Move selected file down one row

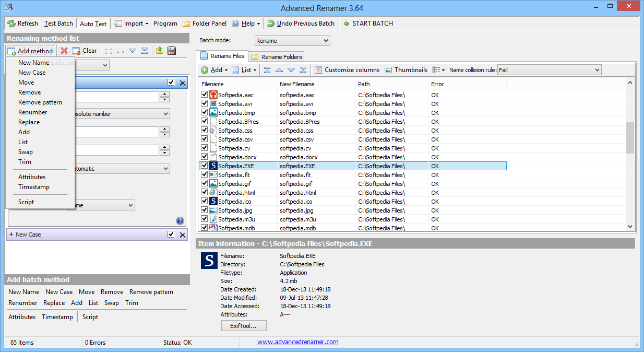click(x=291, y=70)
